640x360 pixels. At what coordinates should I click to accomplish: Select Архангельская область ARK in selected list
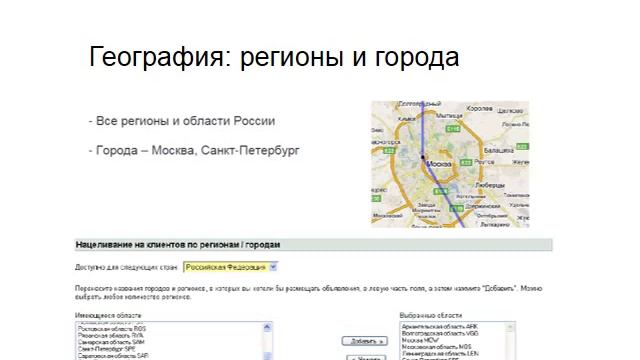pos(440,327)
